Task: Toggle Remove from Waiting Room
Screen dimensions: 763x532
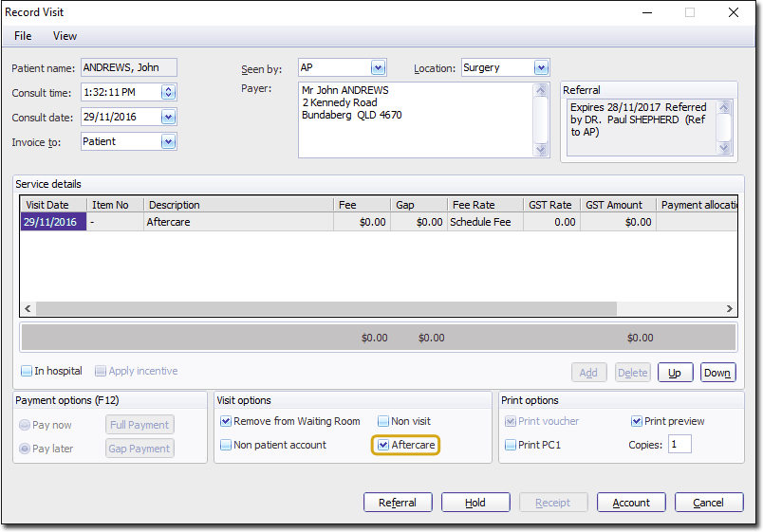Action: coord(226,421)
